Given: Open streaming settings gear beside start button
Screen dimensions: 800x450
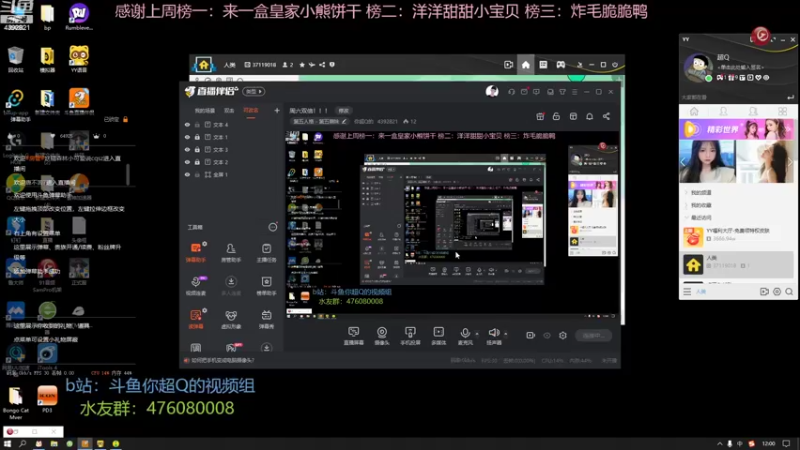Looking at the screenshot, I should 563,335.
